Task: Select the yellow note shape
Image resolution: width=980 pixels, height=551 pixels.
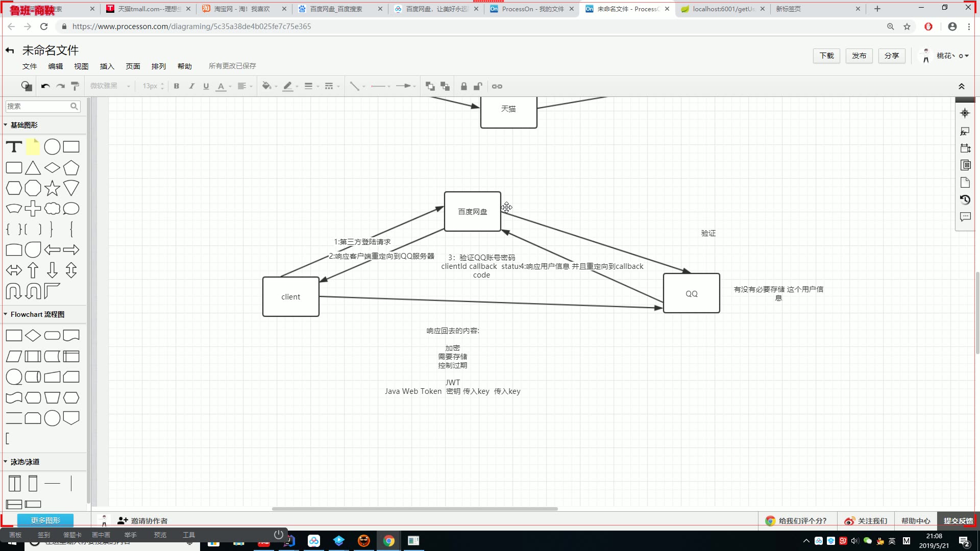Action: point(33,147)
